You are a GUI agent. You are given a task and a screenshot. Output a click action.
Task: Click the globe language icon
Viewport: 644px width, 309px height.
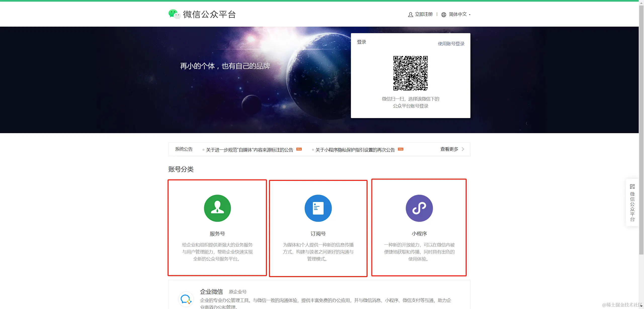(443, 14)
